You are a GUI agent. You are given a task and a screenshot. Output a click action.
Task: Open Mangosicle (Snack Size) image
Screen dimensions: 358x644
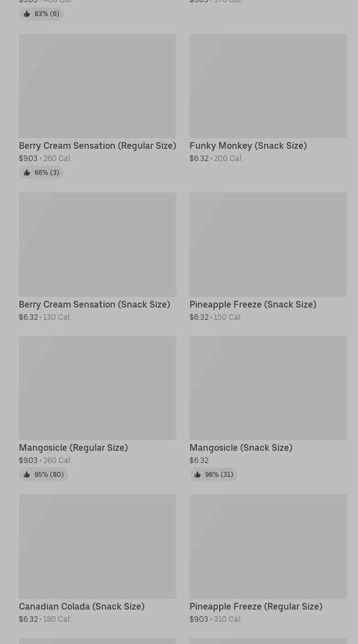[268, 388]
